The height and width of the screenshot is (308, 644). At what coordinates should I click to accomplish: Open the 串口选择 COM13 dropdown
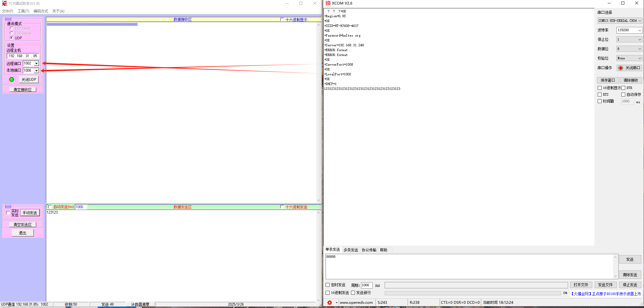point(639,21)
